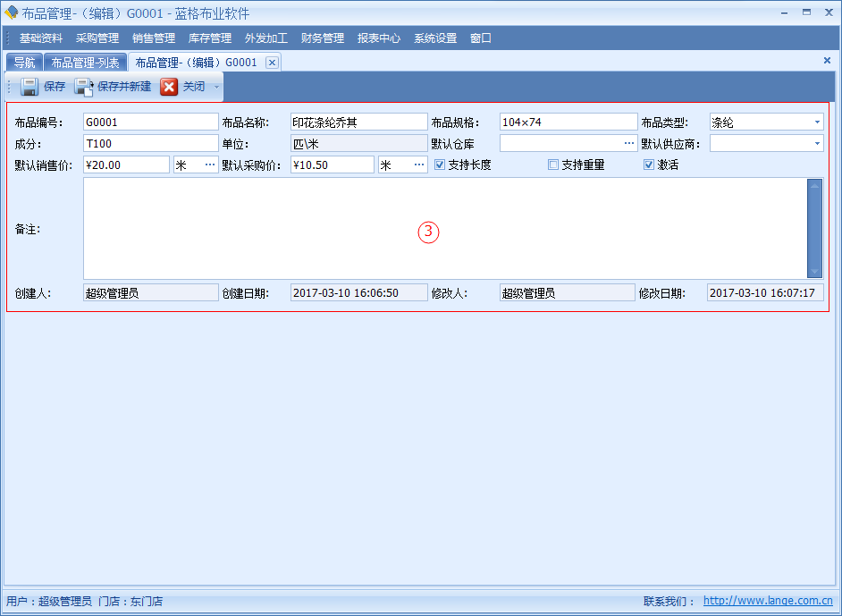This screenshot has width=842, height=616.
Task: Click the red X 关闭 close icon
Action: point(170,87)
